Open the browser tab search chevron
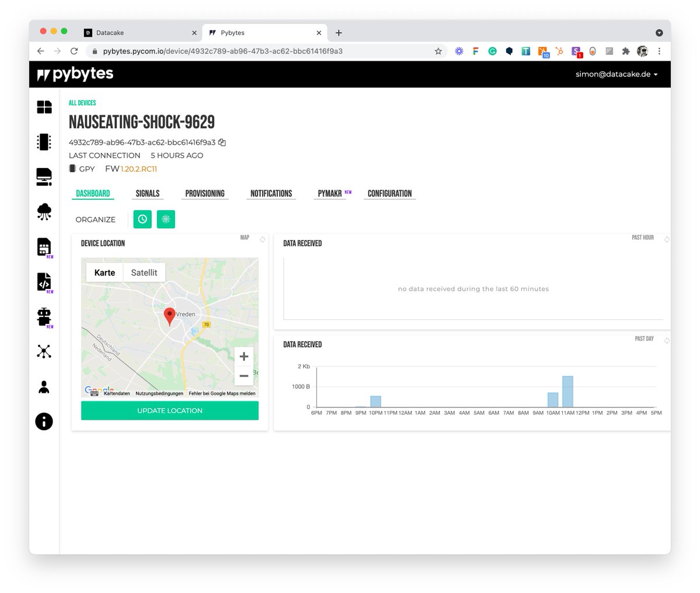This screenshot has height=593, width=700. tap(660, 33)
